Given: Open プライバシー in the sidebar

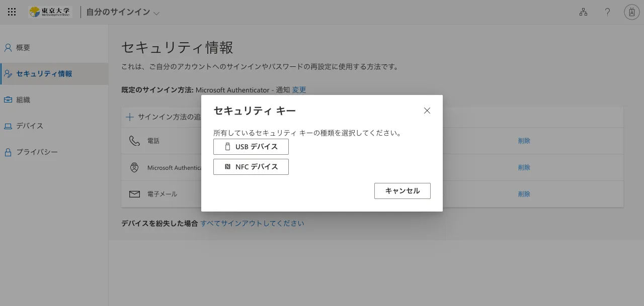Looking at the screenshot, I should click(37, 152).
